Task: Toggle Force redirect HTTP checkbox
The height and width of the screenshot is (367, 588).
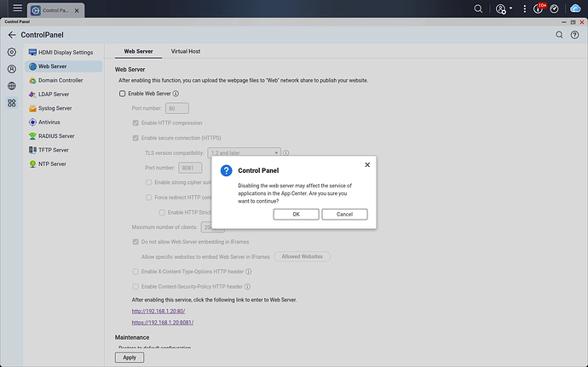Action: (149, 198)
